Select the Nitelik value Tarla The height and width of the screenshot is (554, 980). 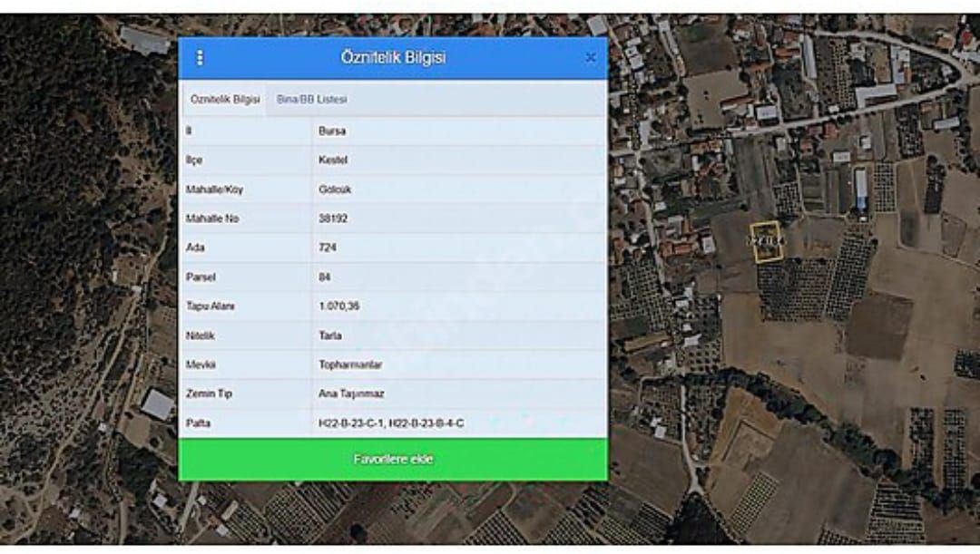[x=330, y=335]
